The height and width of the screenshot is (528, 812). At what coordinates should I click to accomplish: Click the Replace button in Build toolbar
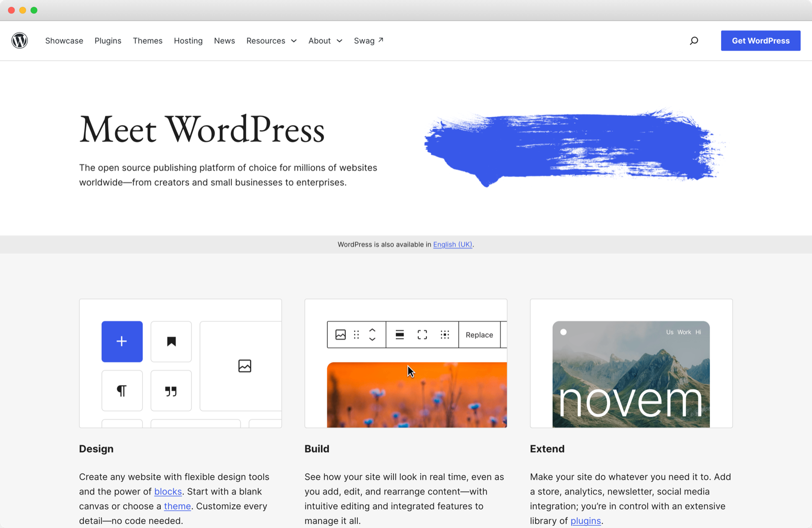pyautogui.click(x=479, y=335)
